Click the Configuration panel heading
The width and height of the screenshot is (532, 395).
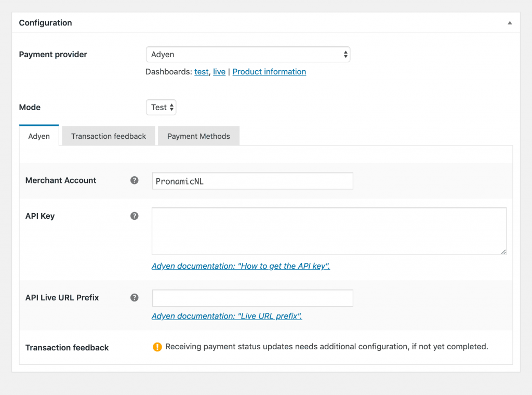click(x=46, y=23)
